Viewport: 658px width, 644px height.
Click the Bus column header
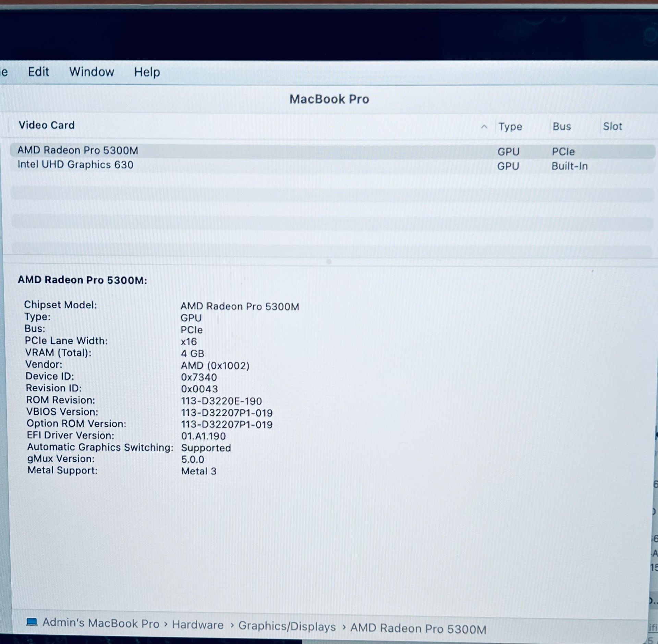(x=562, y=127)
